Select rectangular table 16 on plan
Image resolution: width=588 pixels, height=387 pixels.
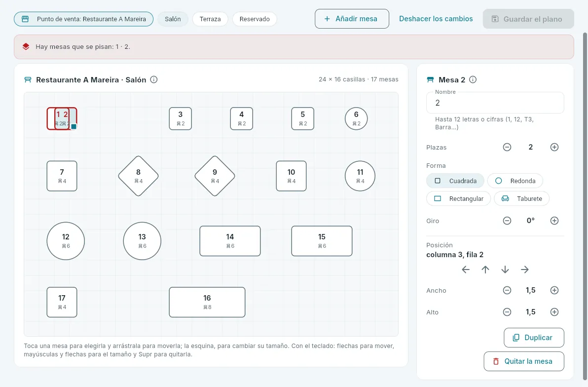(207, 302)
